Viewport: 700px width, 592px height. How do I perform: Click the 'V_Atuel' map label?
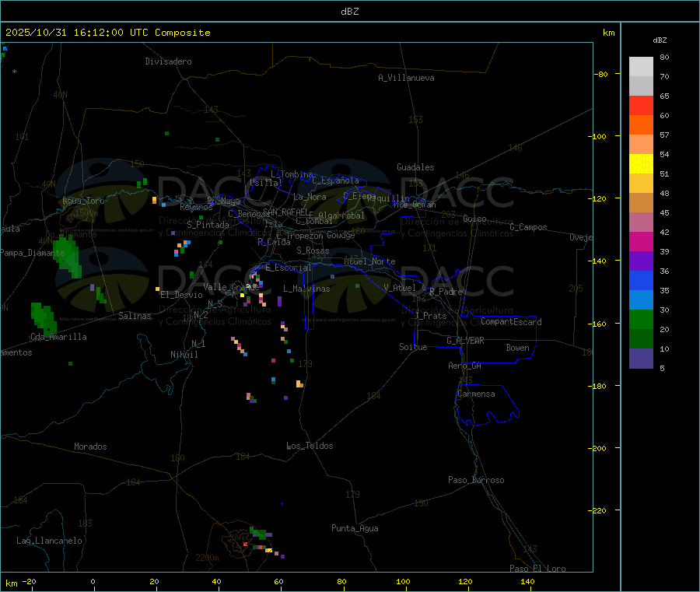(400, 288)
